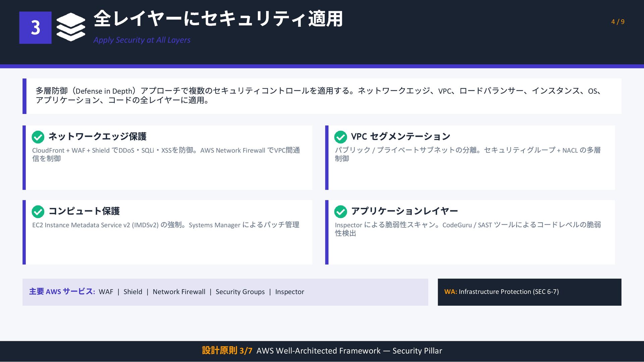
Task: Click green checkmark beside ネットワークエッジ保護
Action: click(x=38, y=137)
